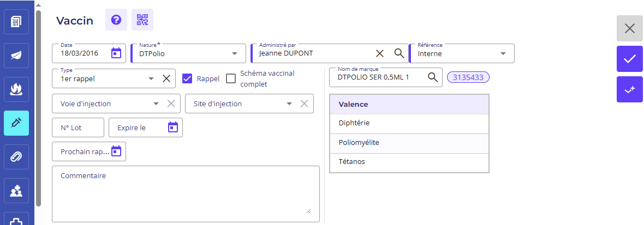Confirm with the checkmark validate button

(x=629, y=59)
